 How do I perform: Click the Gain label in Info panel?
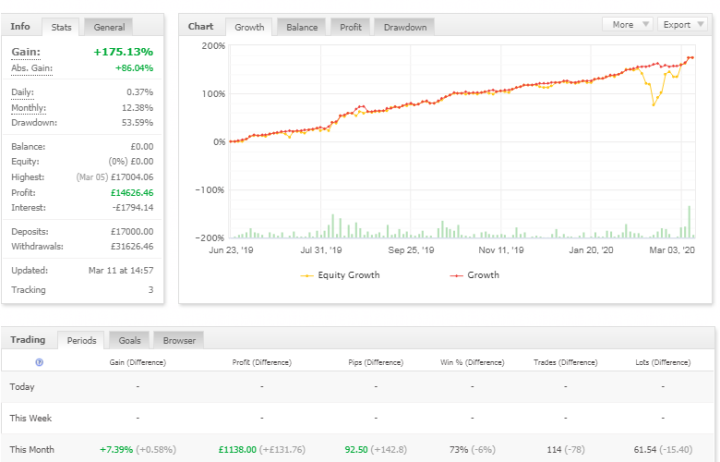click(25, 51)
